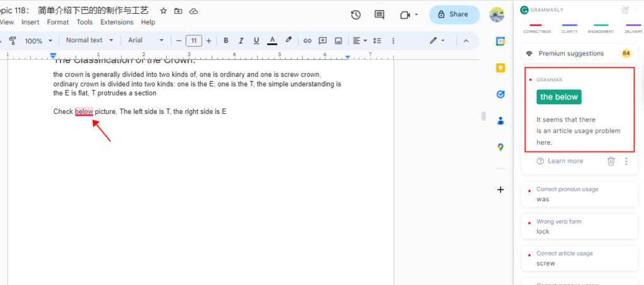Open Premium suggestions card
The image size is (644, 285).
579,53
